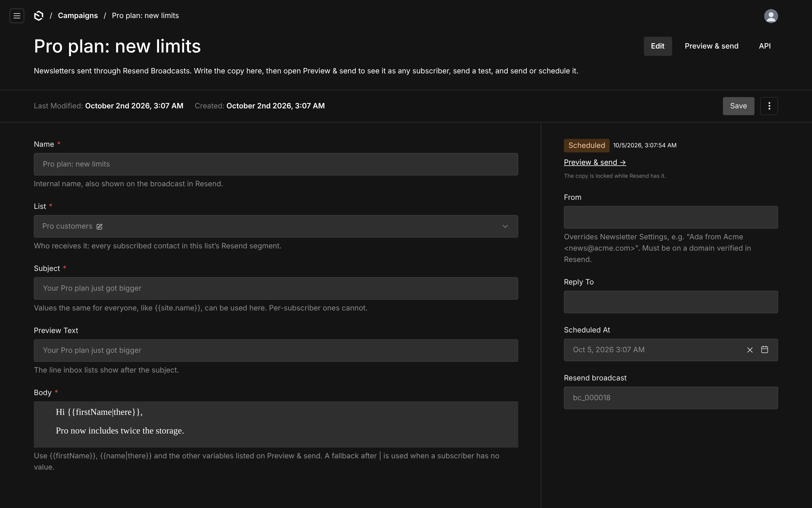Click the Save button
Viewport: 812px width, 508px height.
click(738, 106)
